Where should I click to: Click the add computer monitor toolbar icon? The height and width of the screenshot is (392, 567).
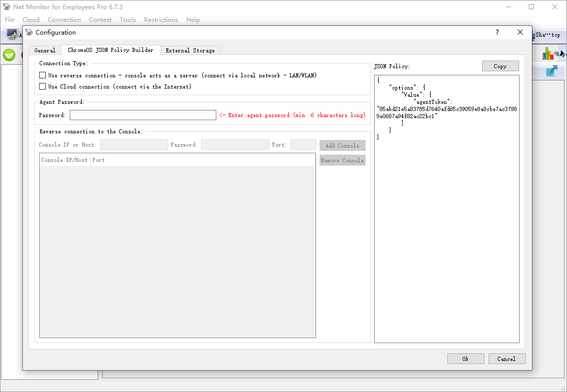[12, 34]
